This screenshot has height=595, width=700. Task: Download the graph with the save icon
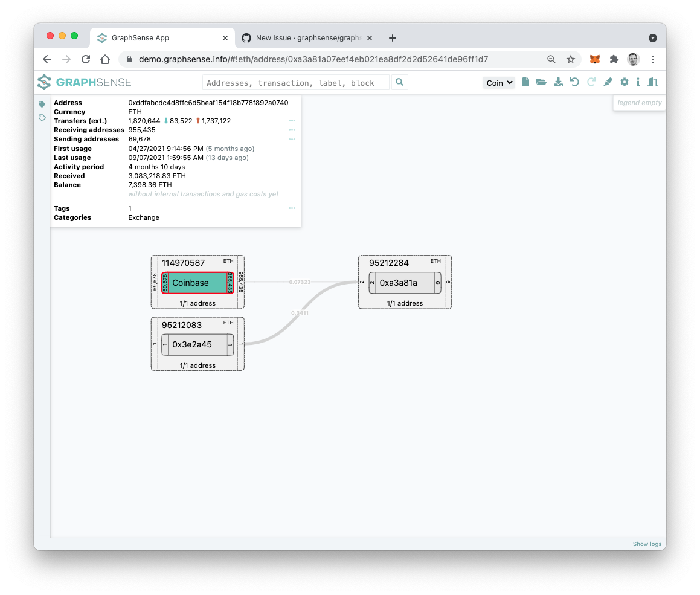click(558, 82)
